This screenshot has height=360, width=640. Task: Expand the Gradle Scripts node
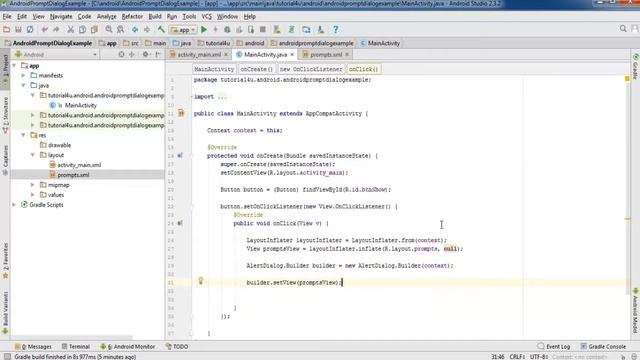[x=14, y=204]
